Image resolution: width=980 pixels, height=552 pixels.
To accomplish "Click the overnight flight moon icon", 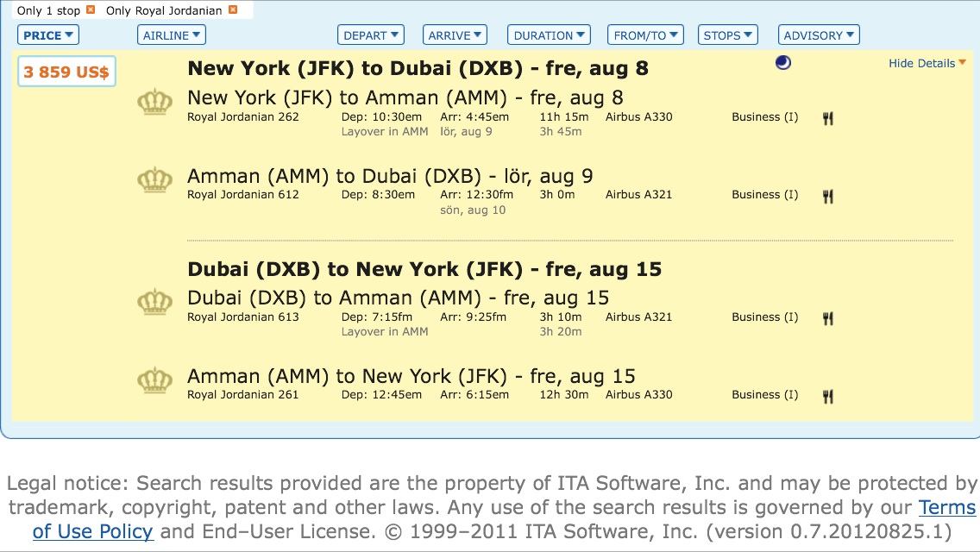I will tap(783, 62).
